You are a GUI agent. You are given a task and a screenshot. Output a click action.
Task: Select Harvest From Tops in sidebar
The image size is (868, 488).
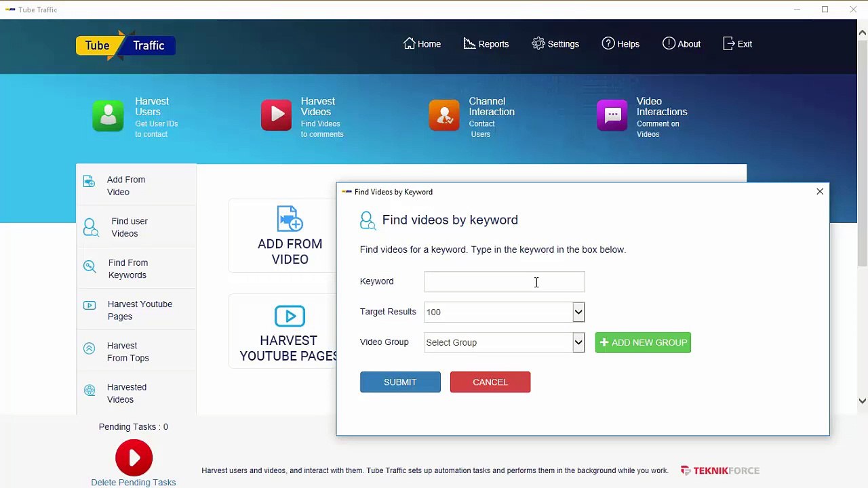[128, 352]
